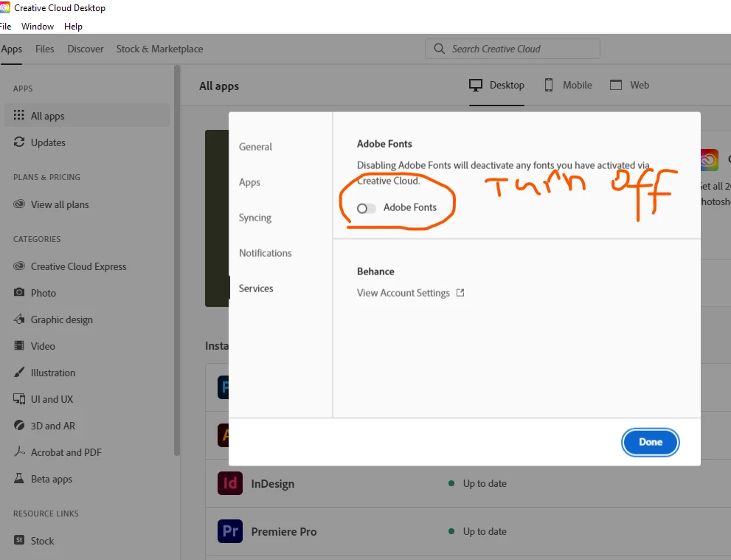Click the blue Done button
Image resolution: width=731 pixels, height=560 pixels.
coord(650,441)
